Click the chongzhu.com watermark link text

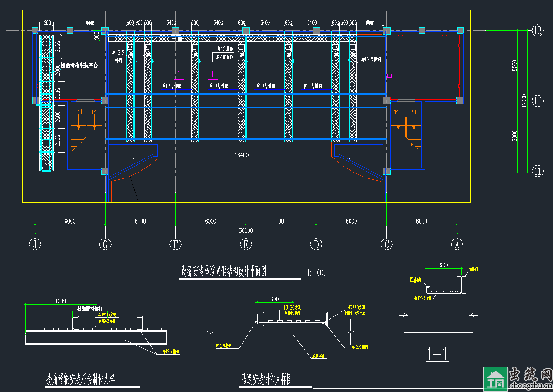tap(531, 386)
